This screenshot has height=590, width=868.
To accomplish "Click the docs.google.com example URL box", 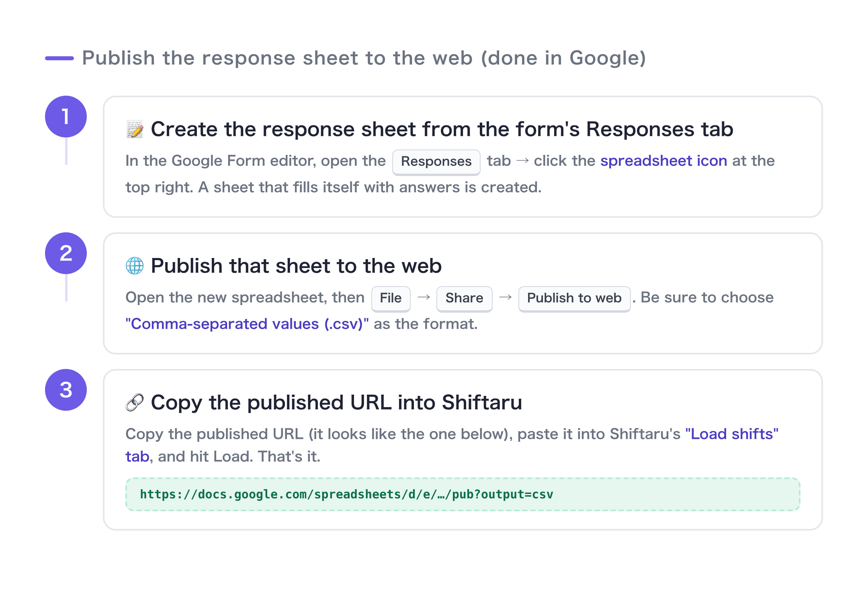I will (x=463, y=494).
